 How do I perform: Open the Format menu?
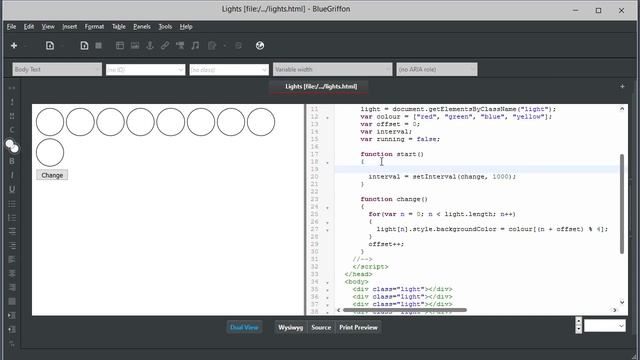(94, 27)
